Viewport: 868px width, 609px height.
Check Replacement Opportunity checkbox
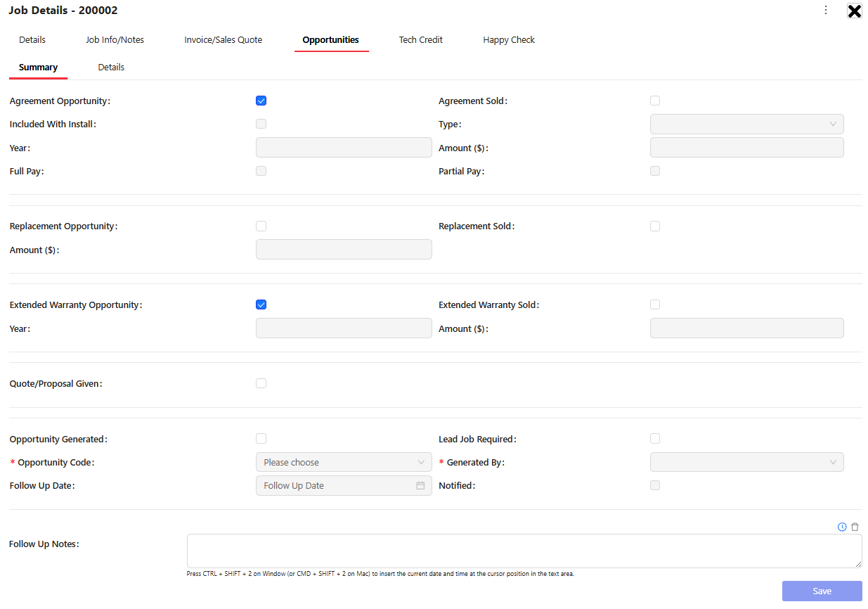pos(261,226)
